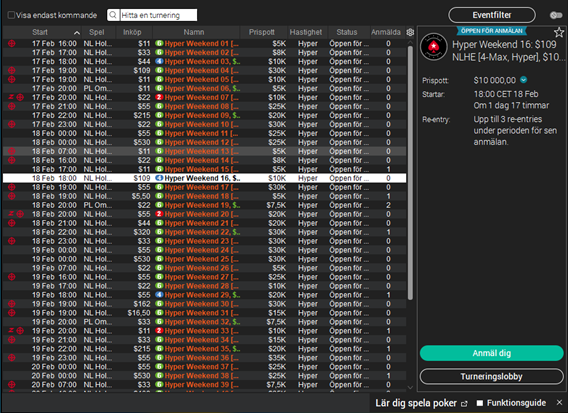Image resolution: width=568 pixels, height=413 pixels.
Task: Click the target icon on Hyper Weekend 17 row
Action: click(x=12, y=187)
